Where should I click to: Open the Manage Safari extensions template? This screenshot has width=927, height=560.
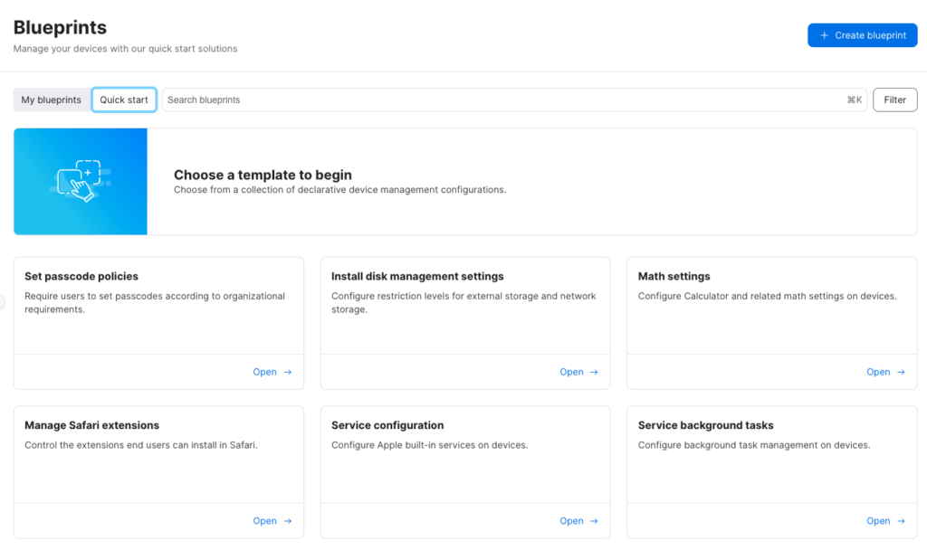272,521
